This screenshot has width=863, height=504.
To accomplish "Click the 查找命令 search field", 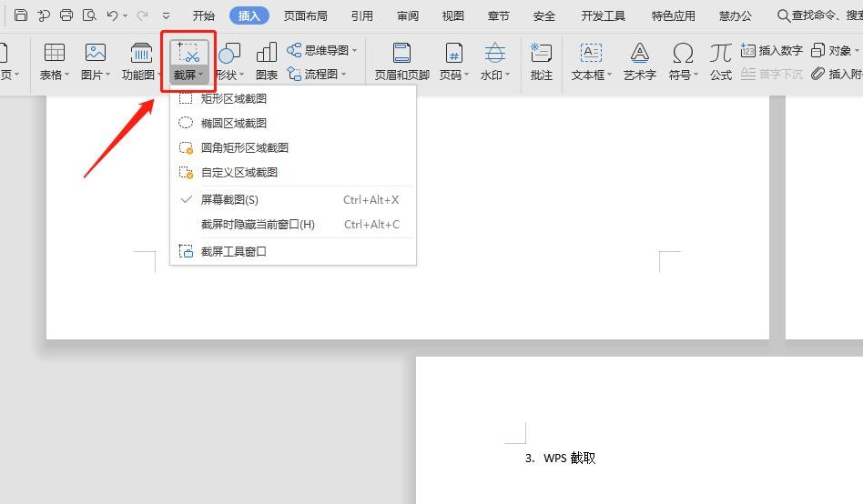I will [817, 15].
